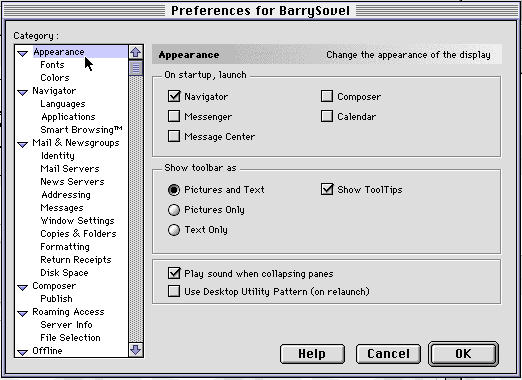Uncheck the Navigator startup checkbox

pyautogui.click(x=174, y=96)
